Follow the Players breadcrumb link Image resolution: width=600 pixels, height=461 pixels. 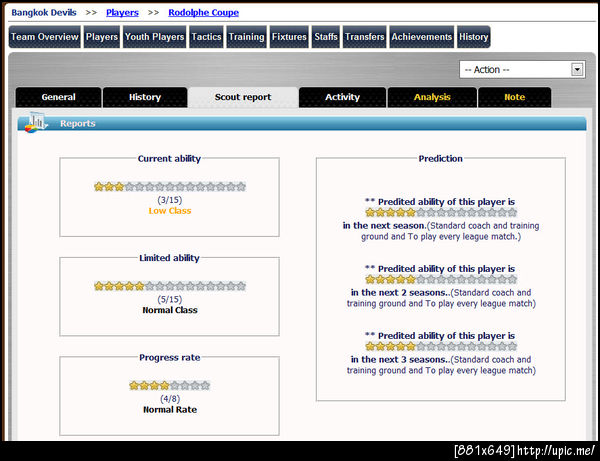122,13
